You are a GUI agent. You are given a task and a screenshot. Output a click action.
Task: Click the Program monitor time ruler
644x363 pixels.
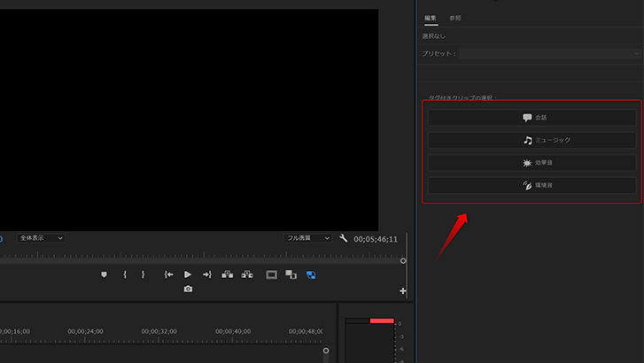pyautogui.click(x=201, y=254)
